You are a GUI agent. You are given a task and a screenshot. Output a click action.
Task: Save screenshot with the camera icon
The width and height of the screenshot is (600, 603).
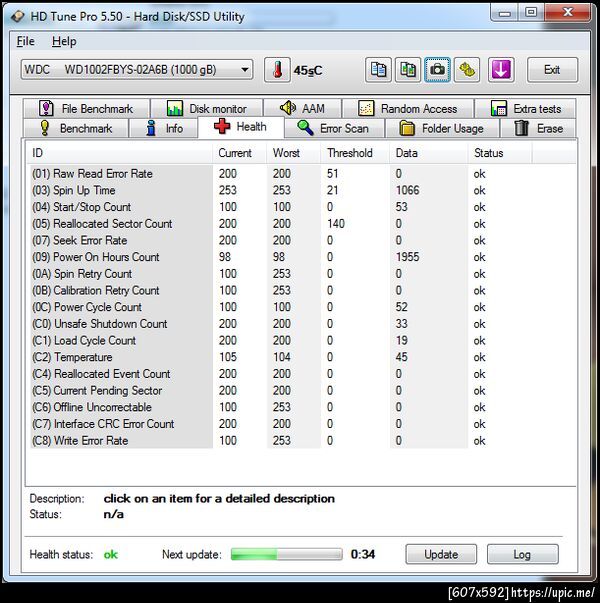click(x=438, y=70)
